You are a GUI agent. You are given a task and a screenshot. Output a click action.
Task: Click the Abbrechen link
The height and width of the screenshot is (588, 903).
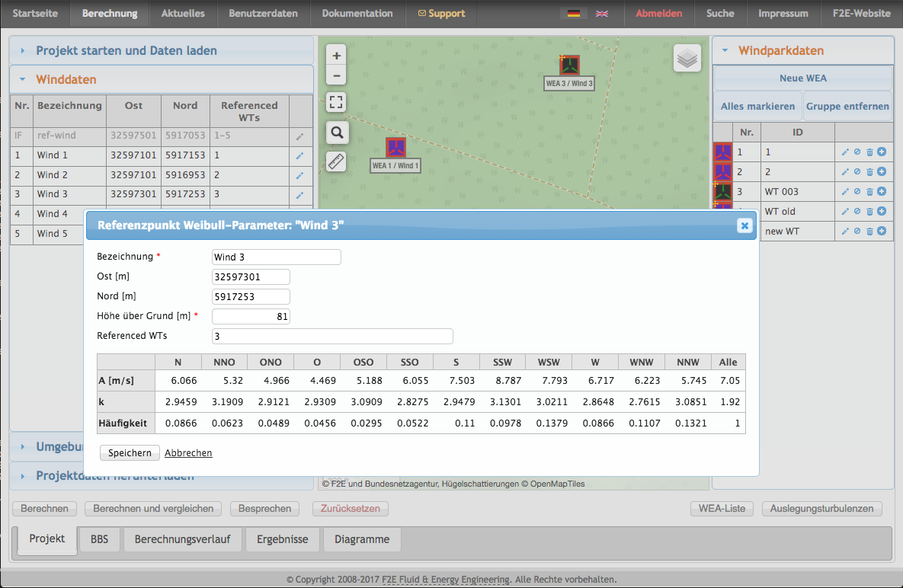[x=188, y=453]
